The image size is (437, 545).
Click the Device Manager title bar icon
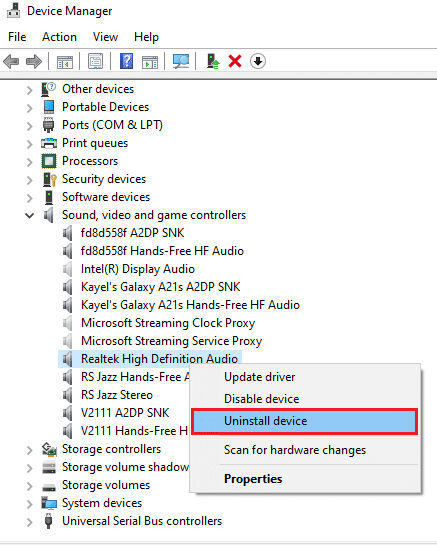[14, 10]
